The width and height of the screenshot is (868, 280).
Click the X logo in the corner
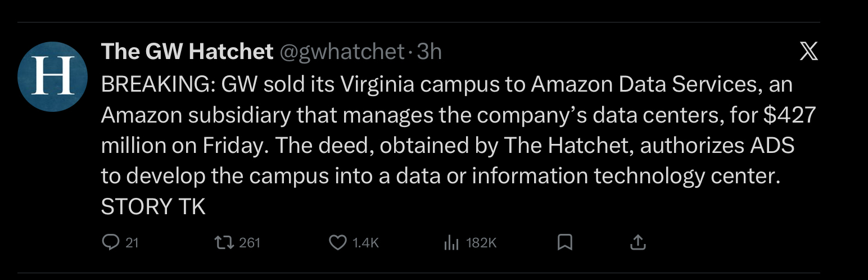tap(808, 52)
